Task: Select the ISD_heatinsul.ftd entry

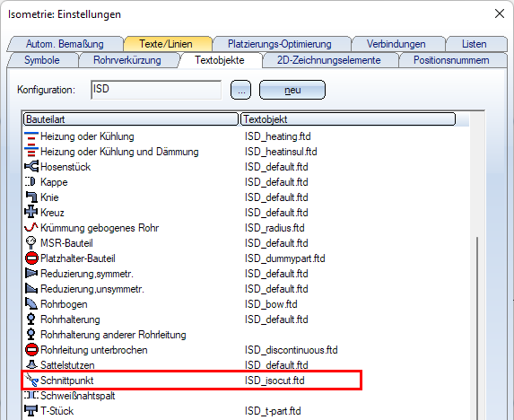Action: [281, 152]
